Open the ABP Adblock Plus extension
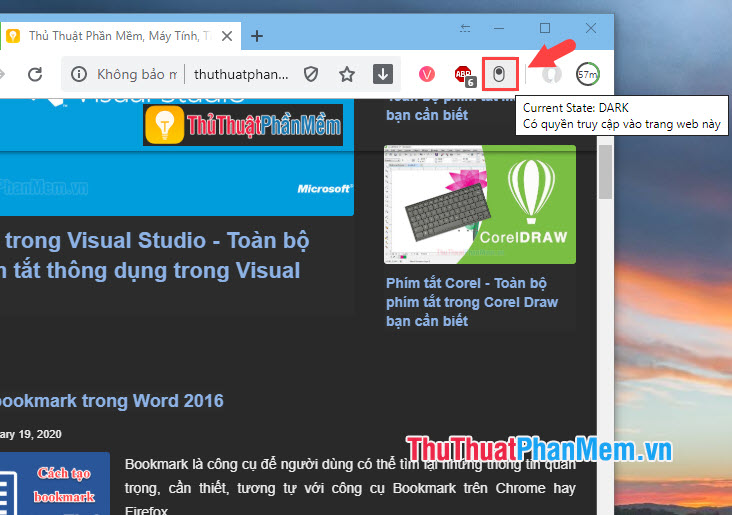 coord(465,75)
